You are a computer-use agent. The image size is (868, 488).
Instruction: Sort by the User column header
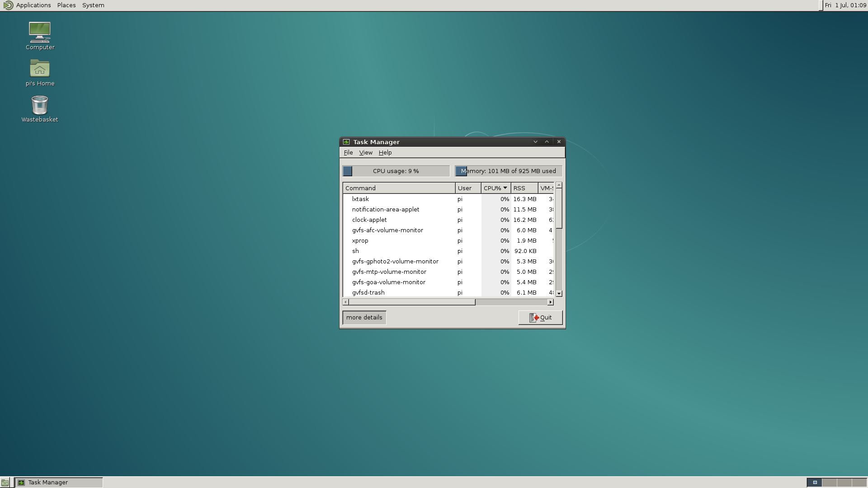coord(468,188)
